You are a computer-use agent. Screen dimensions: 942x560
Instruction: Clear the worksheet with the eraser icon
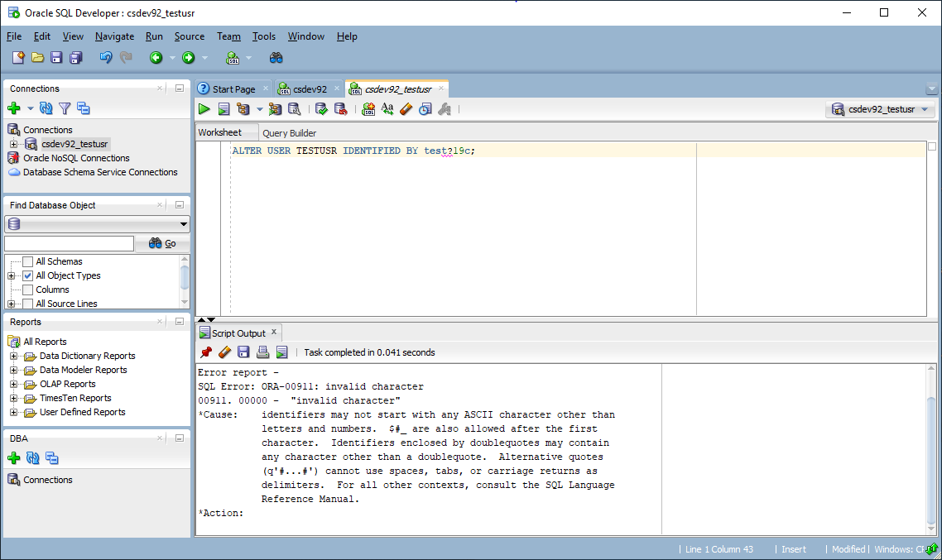tap(406, 109)
